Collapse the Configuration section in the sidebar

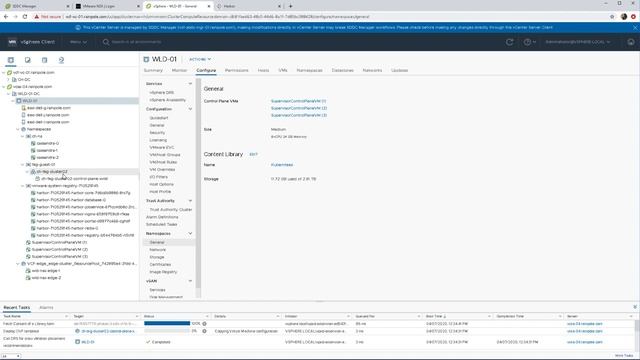point(190,109)
